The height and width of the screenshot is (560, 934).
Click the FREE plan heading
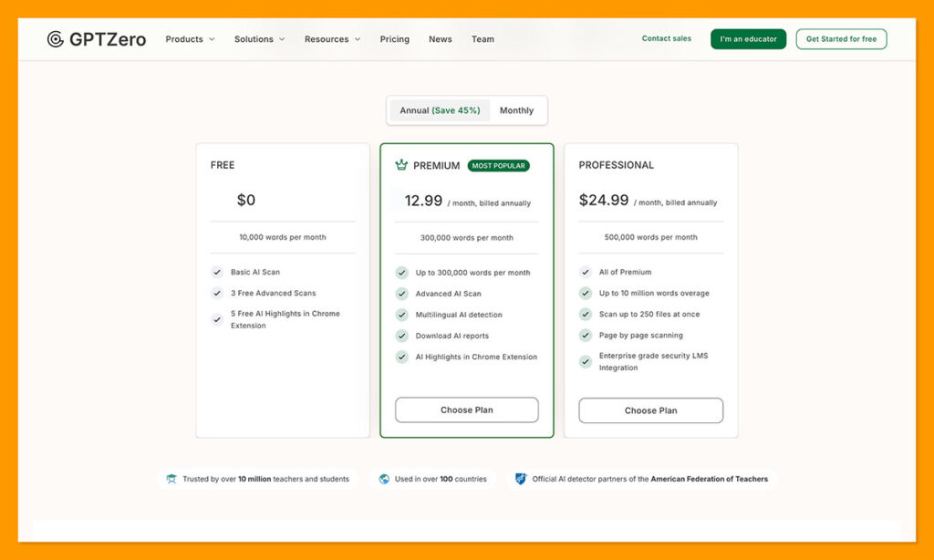pos(223,165)
